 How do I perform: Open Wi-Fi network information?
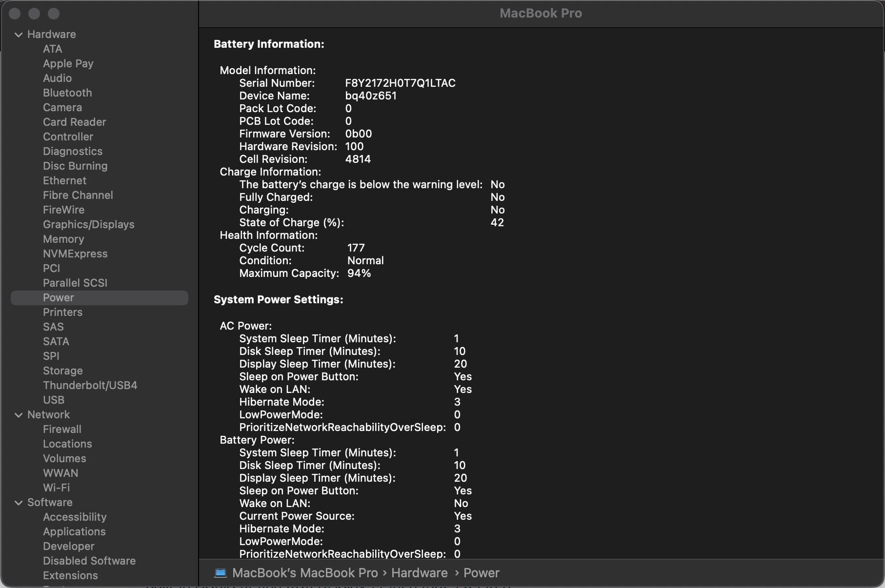(56, 488)
